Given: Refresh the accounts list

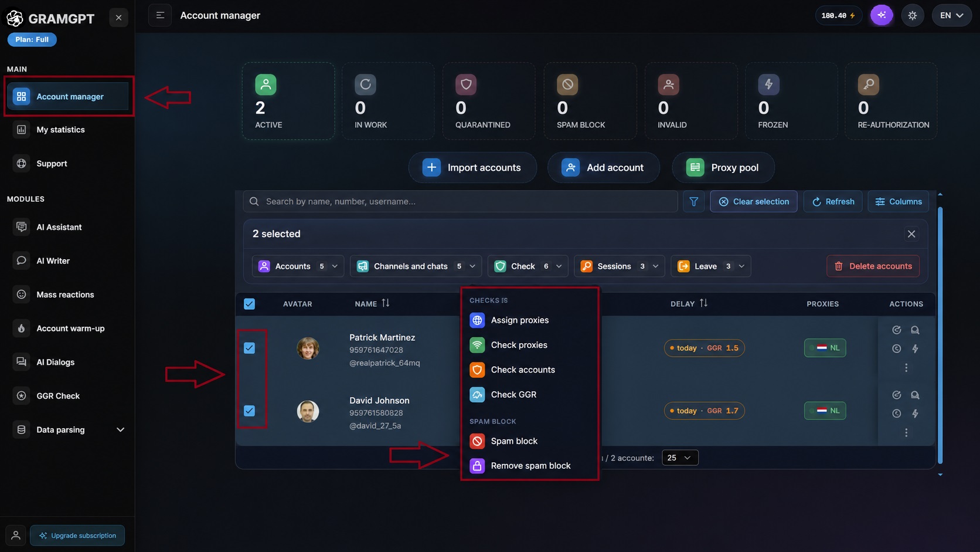Looking at the screenshot, I should 833,201.
